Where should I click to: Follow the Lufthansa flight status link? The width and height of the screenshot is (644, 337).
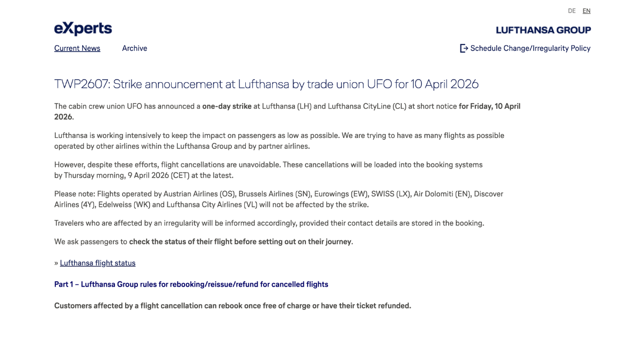coord(98,263)
